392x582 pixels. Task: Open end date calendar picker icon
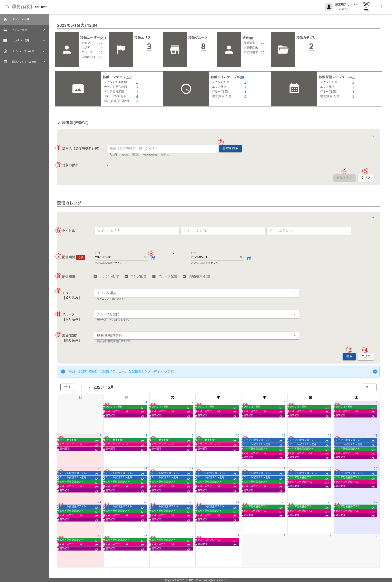249,259
